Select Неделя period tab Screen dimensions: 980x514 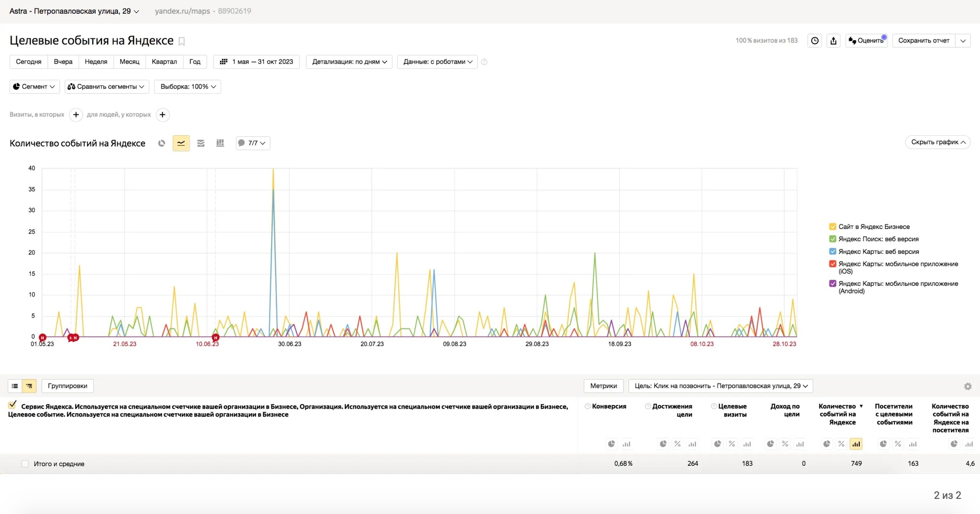coord(96,62)
